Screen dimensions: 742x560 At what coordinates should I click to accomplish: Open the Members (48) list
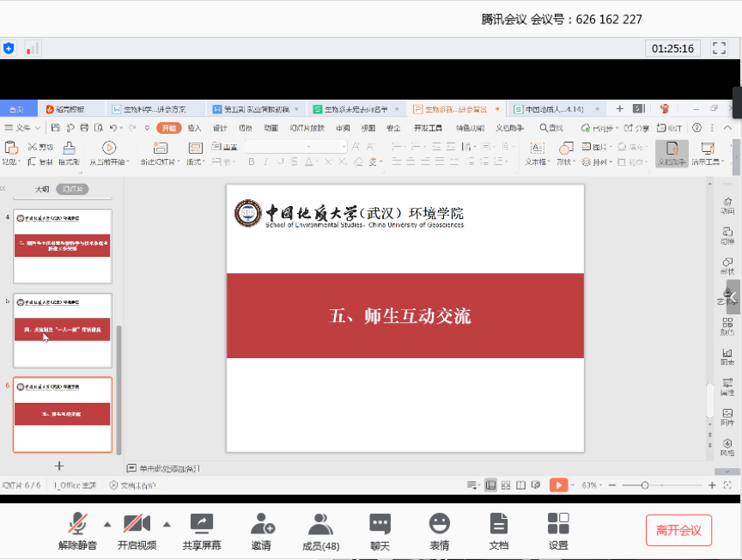coord(320,531)
